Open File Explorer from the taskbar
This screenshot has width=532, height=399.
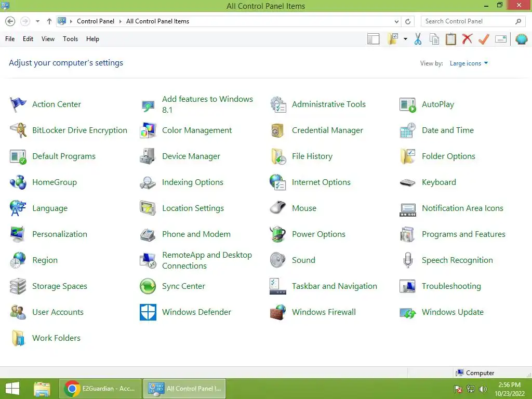[x=42, y=389]
